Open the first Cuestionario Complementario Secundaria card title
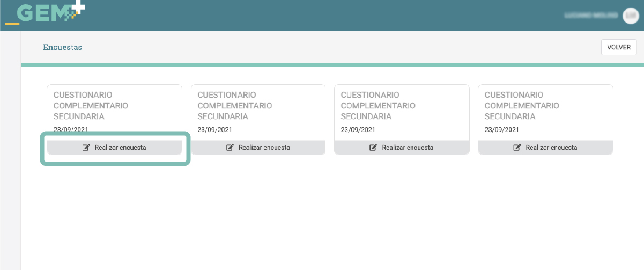 pyautogui.click(x=91, y=106)
